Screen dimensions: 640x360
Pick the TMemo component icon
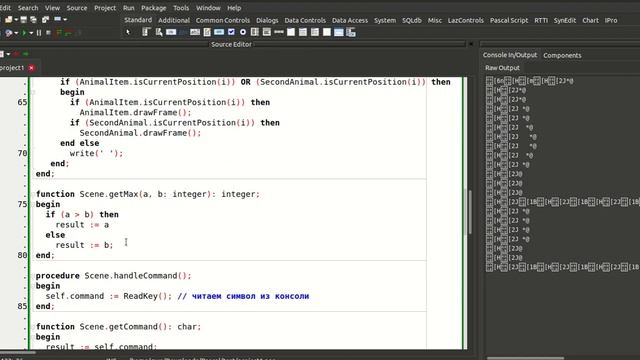tap(207, 32)
